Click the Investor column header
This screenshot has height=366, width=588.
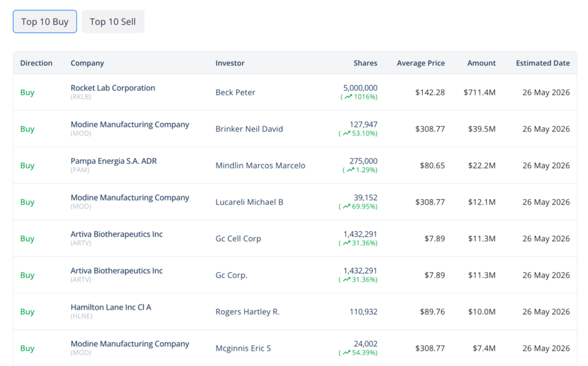point(230,63)
